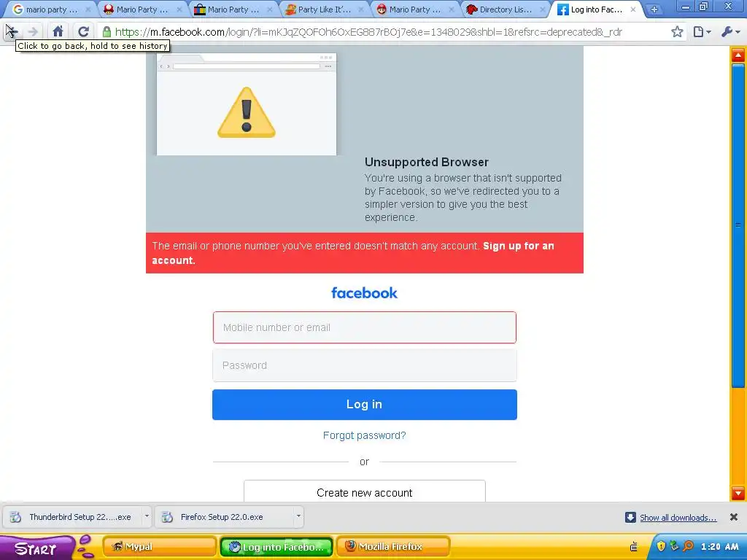Open a new tab with plus button
This screenshot has height=560, width=747.
coord(654,9)
